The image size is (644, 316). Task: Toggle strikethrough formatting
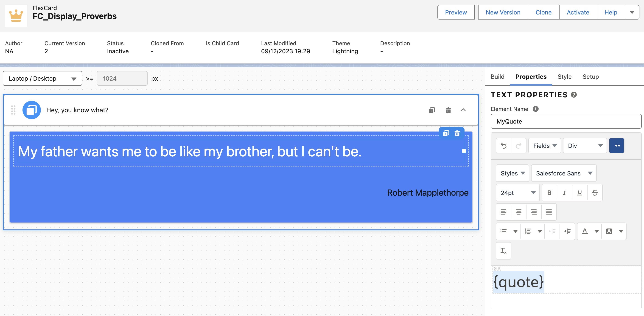tap(595, 193)
